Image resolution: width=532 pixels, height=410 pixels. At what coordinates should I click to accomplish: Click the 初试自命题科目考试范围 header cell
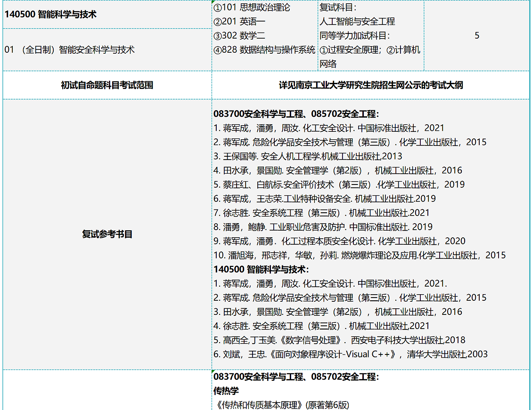pos(107,85)
